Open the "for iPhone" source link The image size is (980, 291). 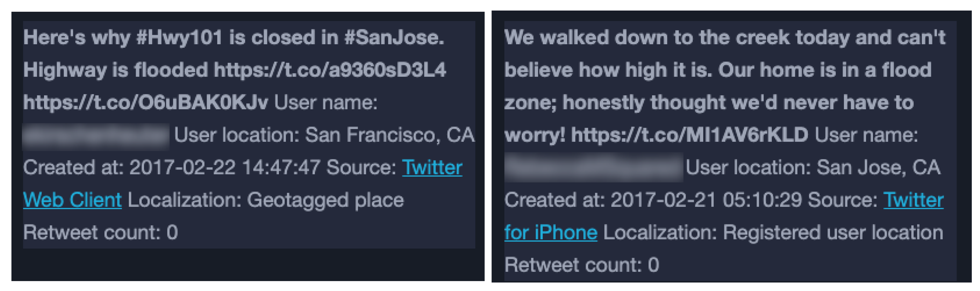551,232
